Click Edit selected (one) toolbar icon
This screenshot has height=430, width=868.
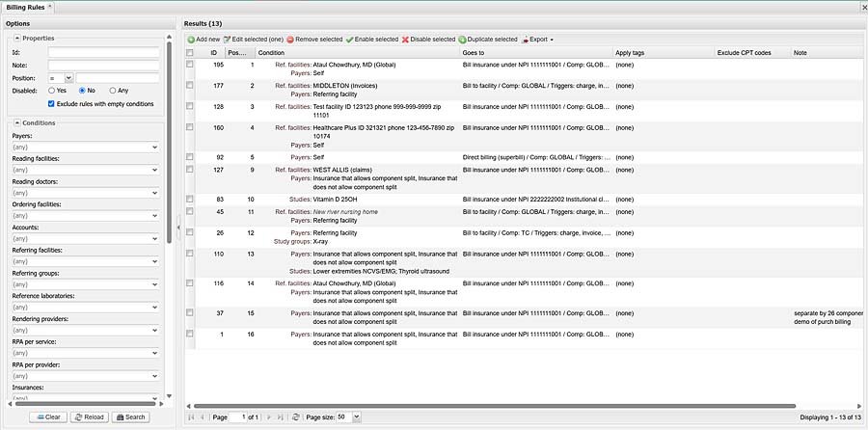pos(228,40)
